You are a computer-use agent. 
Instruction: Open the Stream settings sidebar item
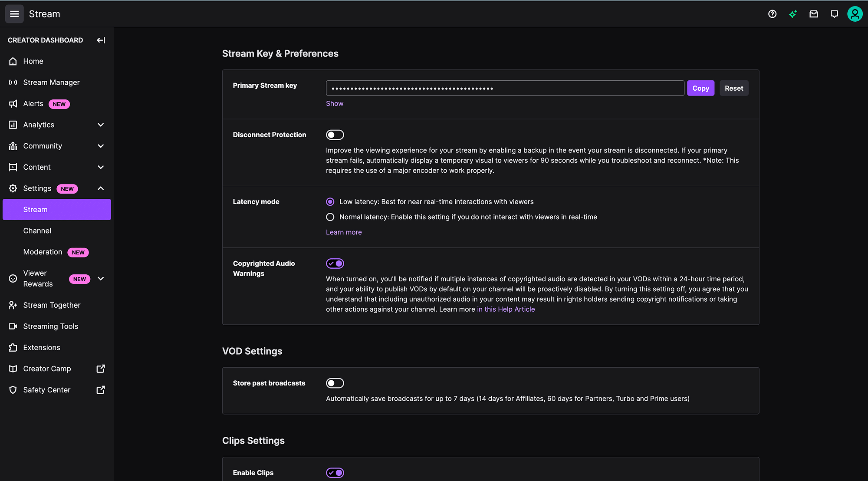pos(57,210)
